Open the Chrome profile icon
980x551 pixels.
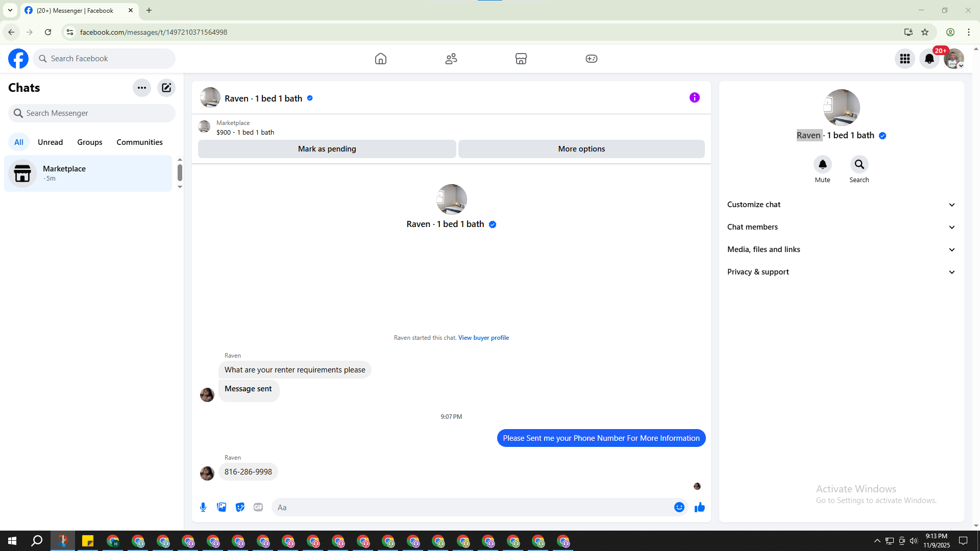pyautogui.click(x=950, y=32)
